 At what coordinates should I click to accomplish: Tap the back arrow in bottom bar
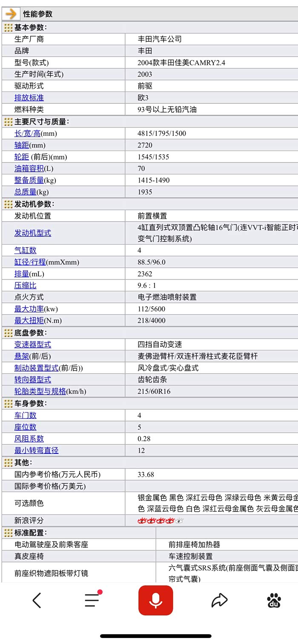[x=37, y=600]
